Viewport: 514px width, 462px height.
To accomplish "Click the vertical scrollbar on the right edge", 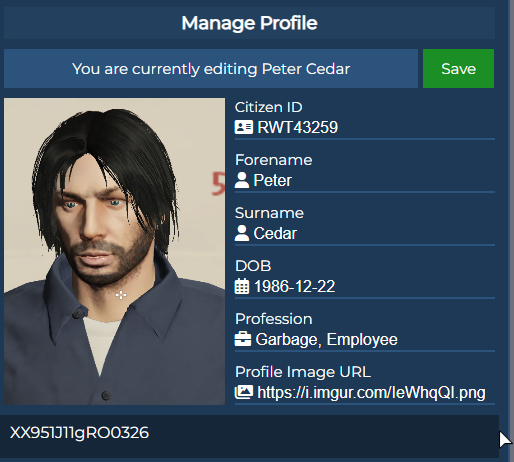I will [510, 231].
